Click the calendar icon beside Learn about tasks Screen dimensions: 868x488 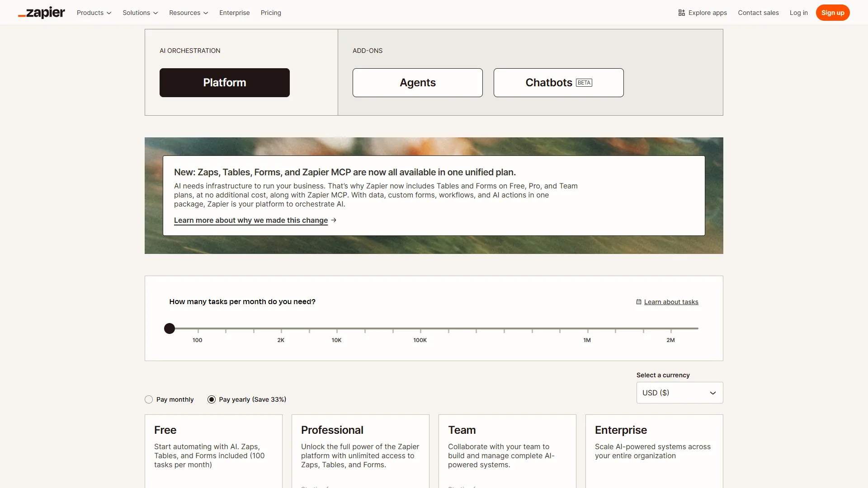click(x=638, y=302)
